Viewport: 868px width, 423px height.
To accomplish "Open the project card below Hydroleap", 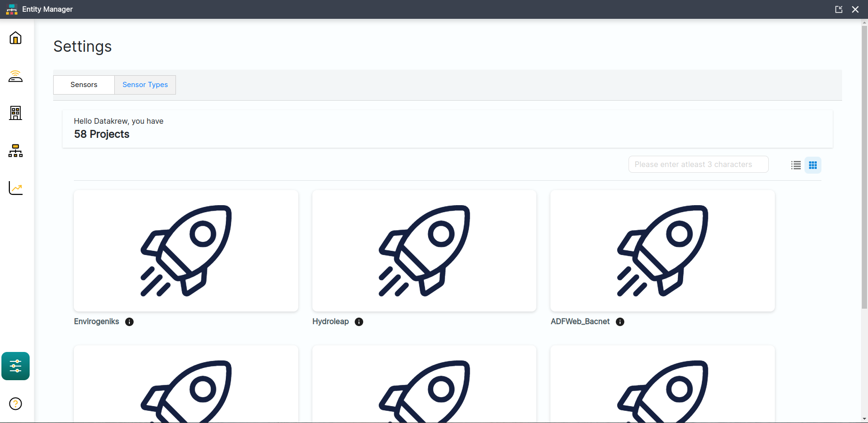I will click(x=424, y=384).
